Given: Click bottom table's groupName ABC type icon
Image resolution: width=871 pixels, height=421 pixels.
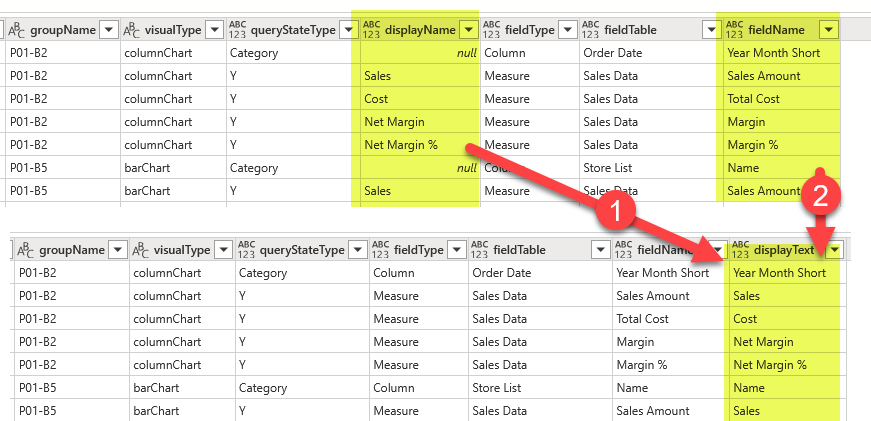Looking at the screenshot, I should point(26,249).
